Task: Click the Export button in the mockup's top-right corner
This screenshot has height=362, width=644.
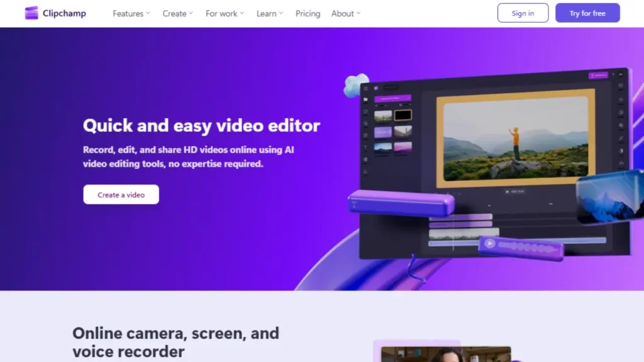Action: pos(599,75)
